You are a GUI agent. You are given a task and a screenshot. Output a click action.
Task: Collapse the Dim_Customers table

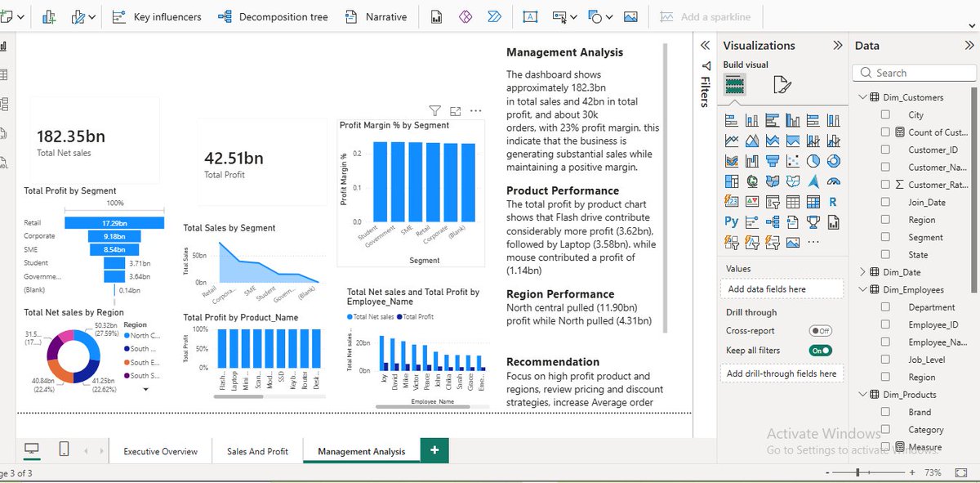click(x=862, y=97)
